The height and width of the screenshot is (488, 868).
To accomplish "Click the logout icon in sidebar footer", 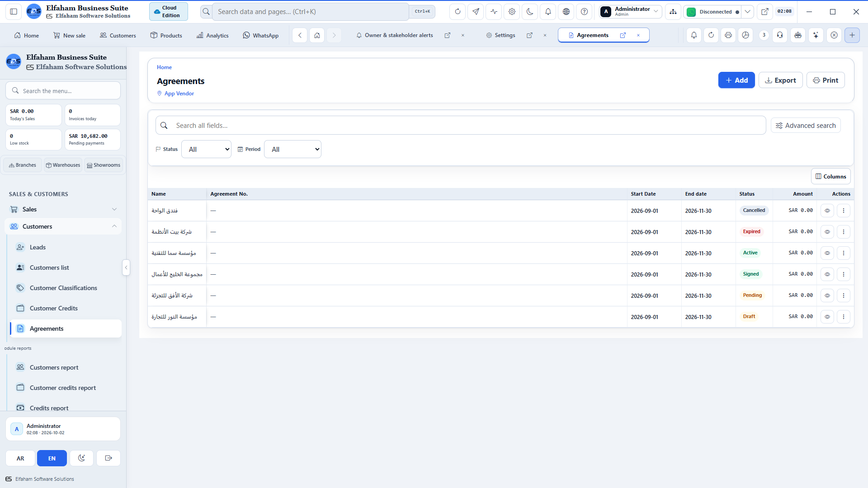I will click(x=108, y=458).
